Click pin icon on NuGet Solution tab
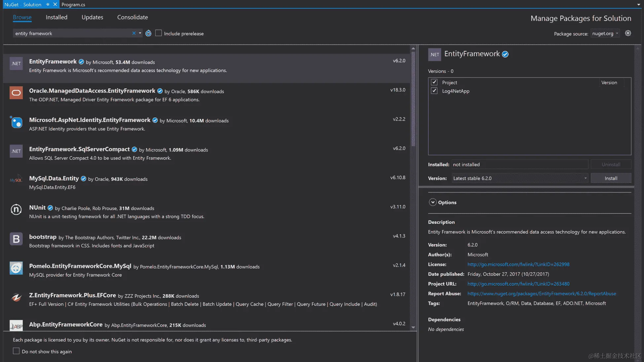The height and width of the screenshot is (362, 644). pyautogui.click(x=48, y=4)
